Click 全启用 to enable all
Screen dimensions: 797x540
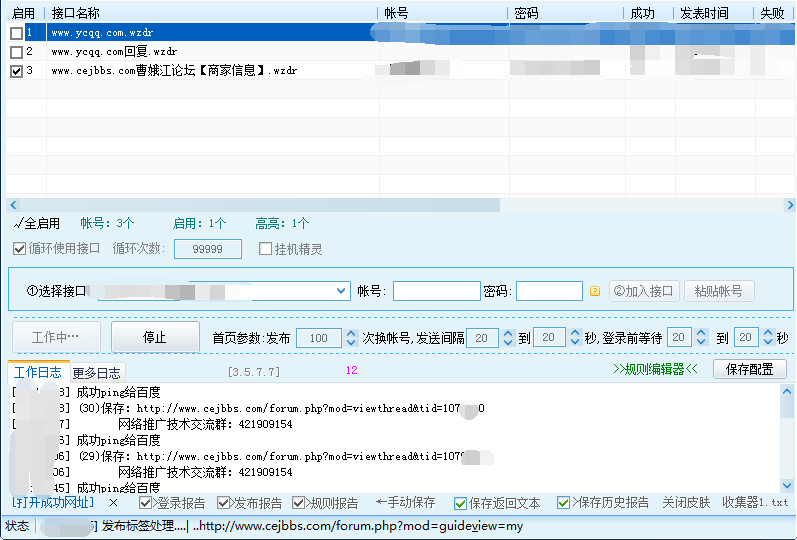(x=37, y=223)
